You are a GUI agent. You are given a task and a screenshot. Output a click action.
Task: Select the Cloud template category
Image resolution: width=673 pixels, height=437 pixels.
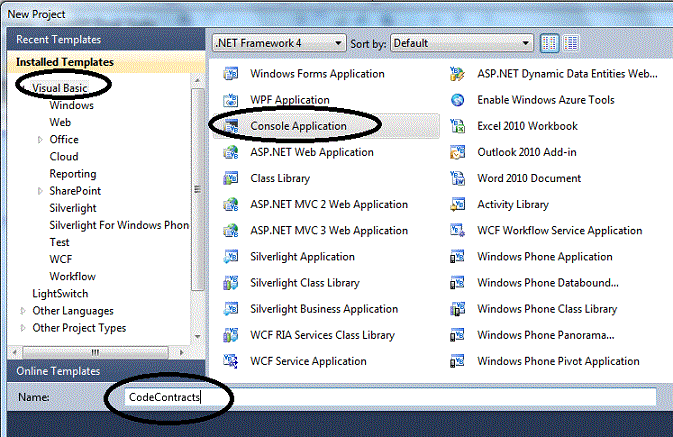click(x=64, y=157)
